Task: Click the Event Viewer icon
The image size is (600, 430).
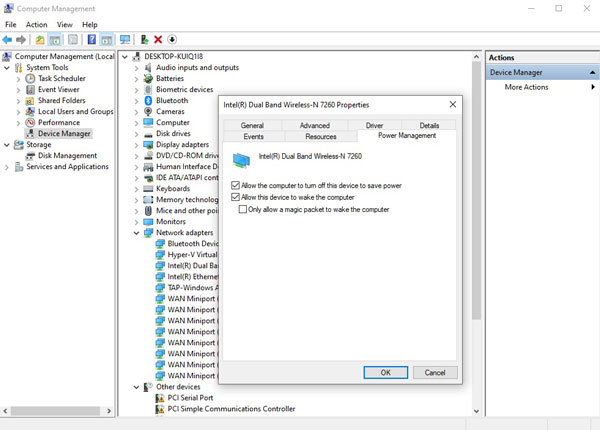Action: [30, 90]
